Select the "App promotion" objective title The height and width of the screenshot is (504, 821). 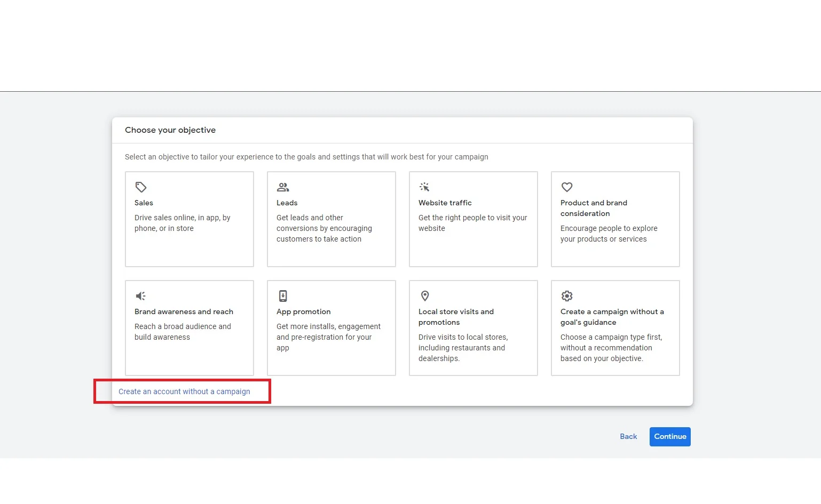303,311
